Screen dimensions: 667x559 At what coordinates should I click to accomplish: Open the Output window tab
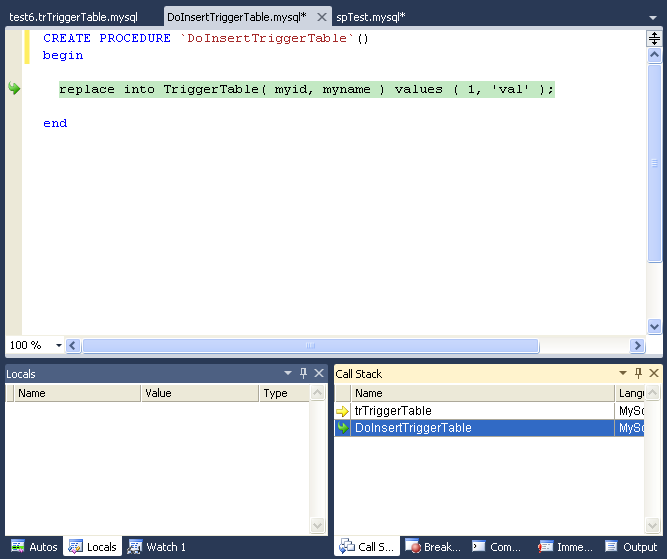[632, 547]
